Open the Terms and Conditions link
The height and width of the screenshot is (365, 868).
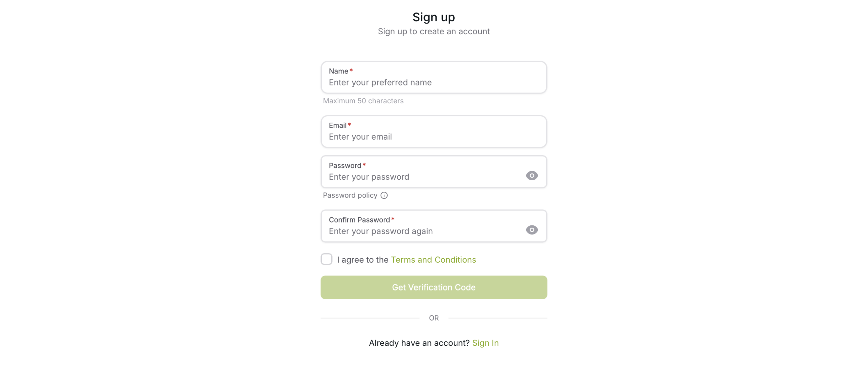coord(433,260)
